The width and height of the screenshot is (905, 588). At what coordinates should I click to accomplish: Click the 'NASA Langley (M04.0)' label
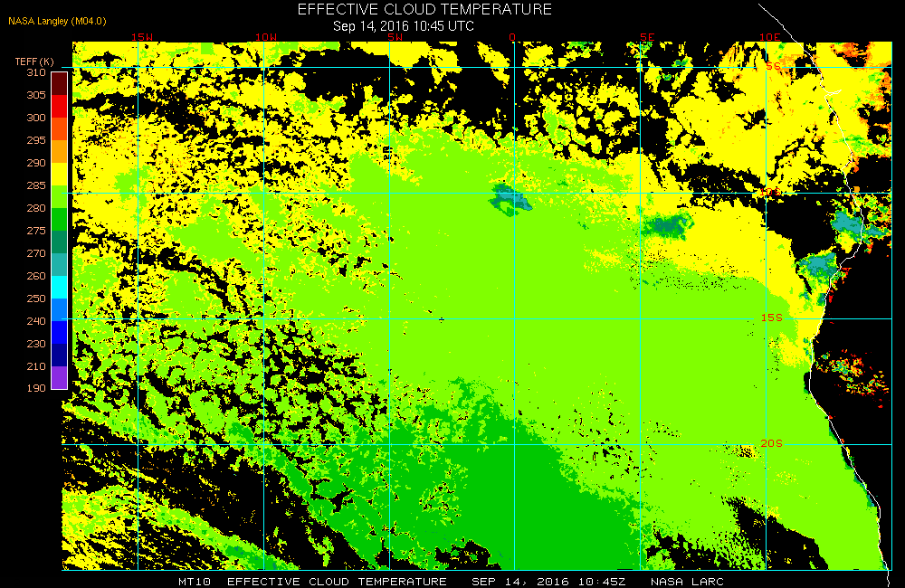(x=57, y=21)
